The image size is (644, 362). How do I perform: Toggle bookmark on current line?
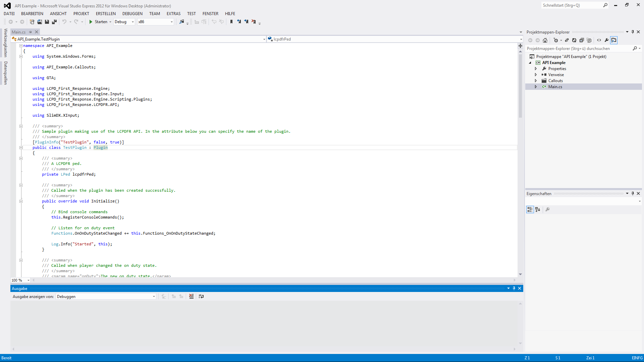coord(231,22)
